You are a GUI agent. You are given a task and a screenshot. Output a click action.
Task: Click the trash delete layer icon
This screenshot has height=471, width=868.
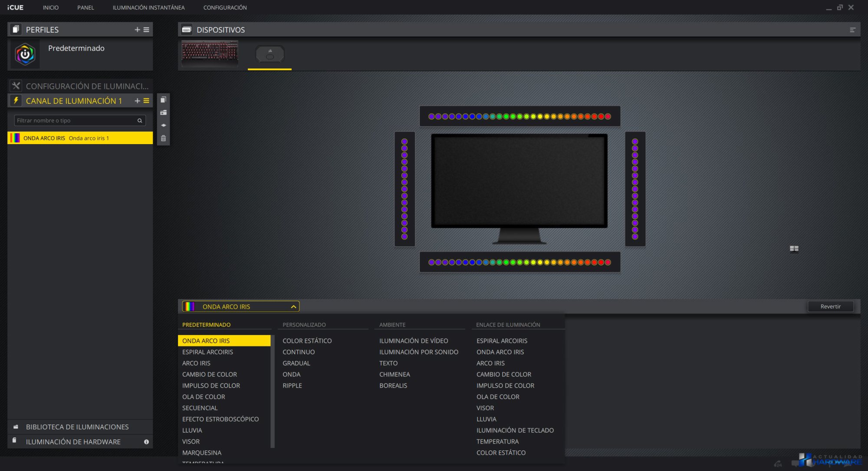coord(163,138)
